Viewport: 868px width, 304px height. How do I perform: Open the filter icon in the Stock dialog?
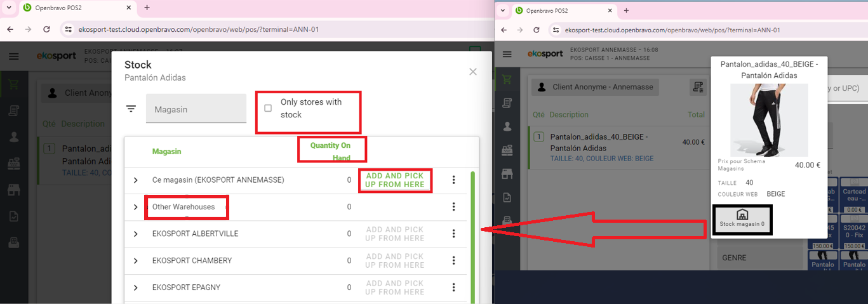pyautogui.click(x=131, y=109)
